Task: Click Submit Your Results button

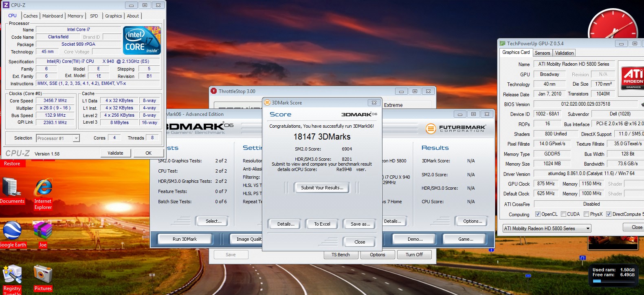Action: pos(322,188)
